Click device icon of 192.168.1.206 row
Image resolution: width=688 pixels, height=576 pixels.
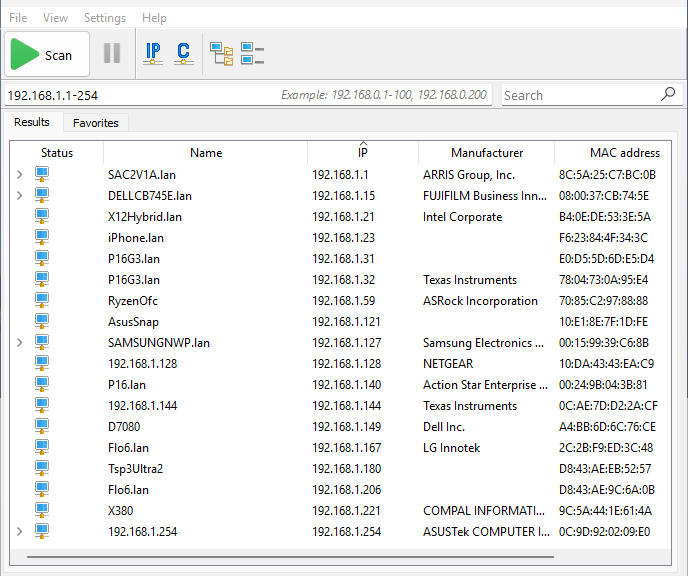[x=42, y=490]
